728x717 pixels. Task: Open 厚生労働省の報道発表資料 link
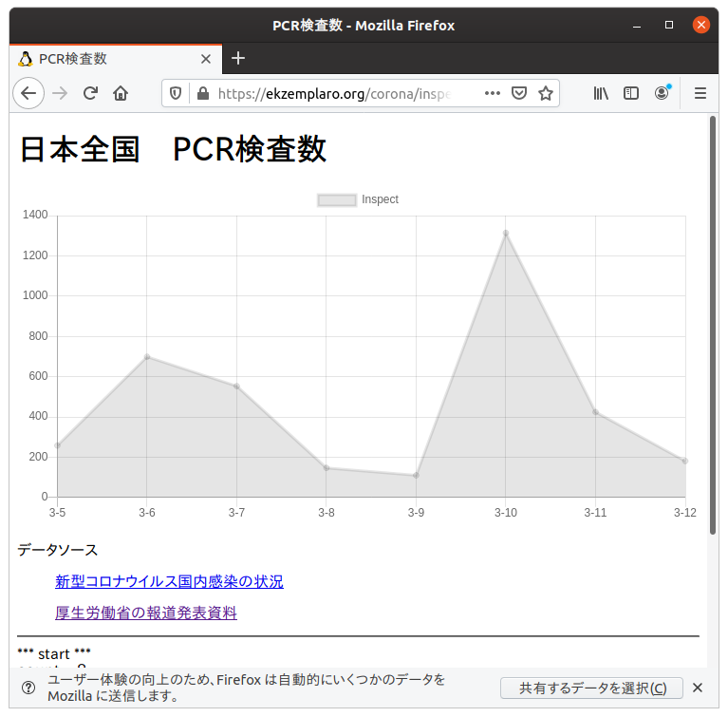[146, 613]
